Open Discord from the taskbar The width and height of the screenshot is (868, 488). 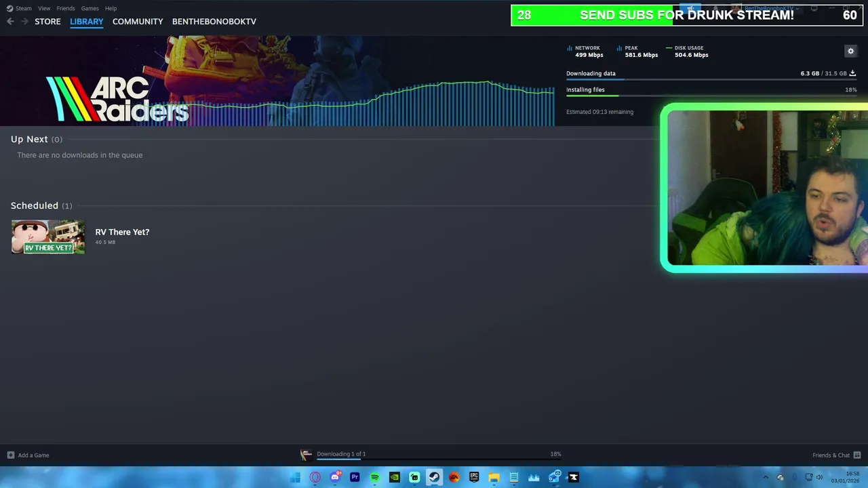335,477
